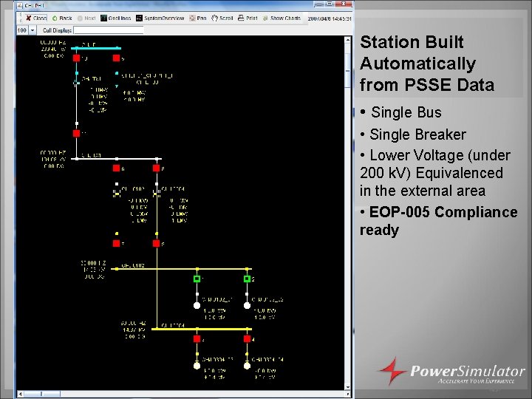Click the toolbar drag handle grip
The height and width of the screenshot is (399, 532).
coord(21,18)
